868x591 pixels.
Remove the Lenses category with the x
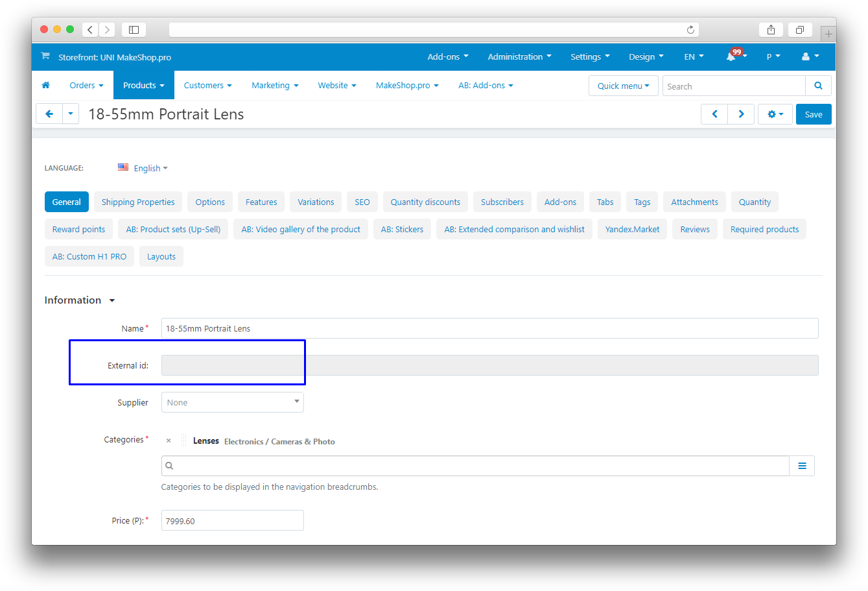(169, 441)
